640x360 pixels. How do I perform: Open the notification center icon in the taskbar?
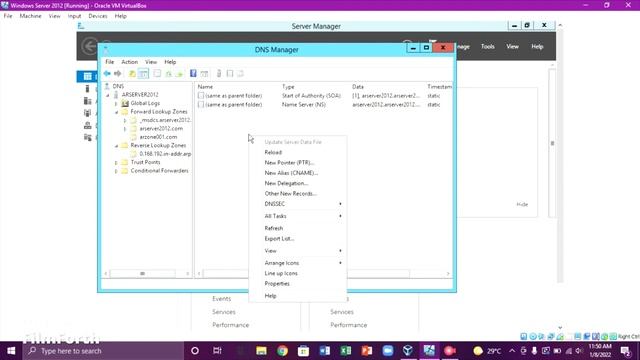tap(625, 351)
